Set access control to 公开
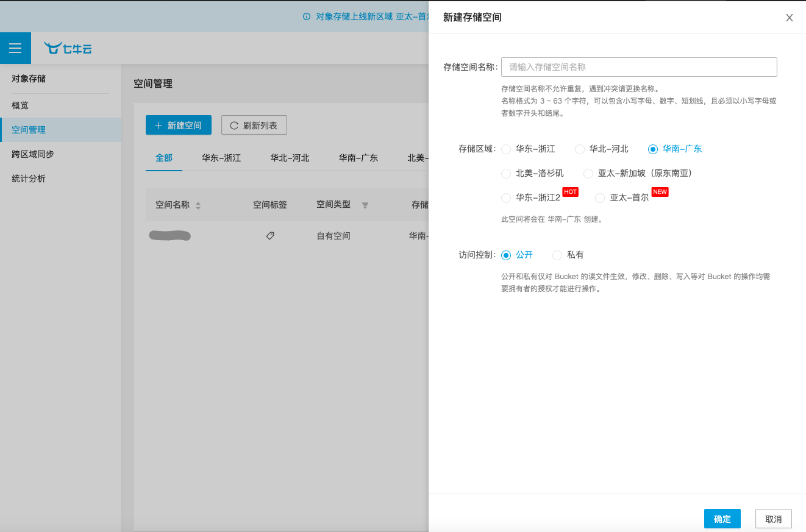 (506, 255)
